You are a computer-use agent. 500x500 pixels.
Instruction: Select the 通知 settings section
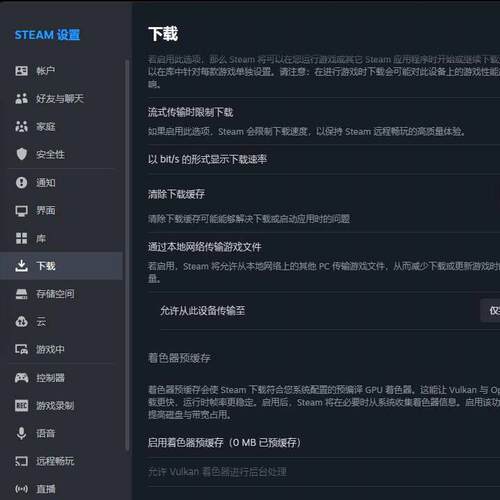click(x=62, y=183)
